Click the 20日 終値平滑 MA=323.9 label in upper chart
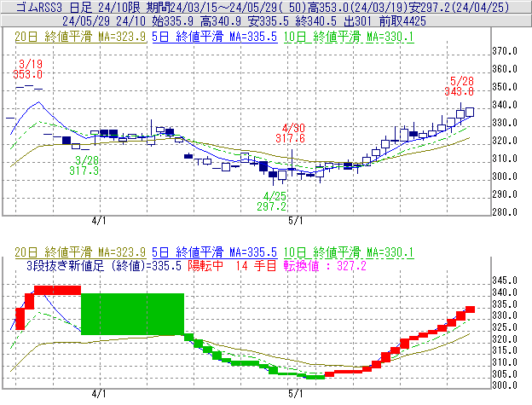Viewport: 532px width, 405px height. point(80,37)
